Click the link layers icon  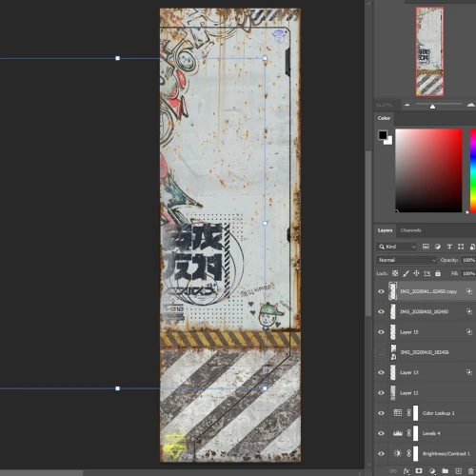coord(393,471)
